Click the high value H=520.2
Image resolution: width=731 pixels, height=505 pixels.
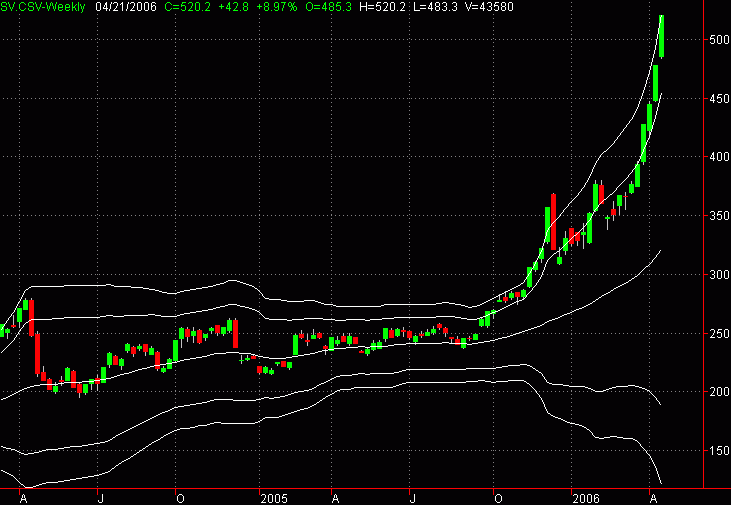(x=382, y=7)
